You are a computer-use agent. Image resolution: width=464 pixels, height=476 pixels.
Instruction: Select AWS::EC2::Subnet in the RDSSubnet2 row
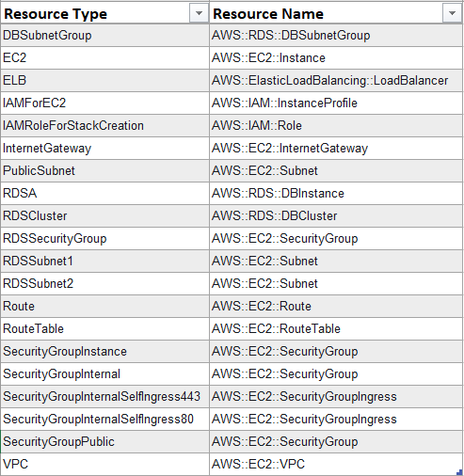click(336, 284)
